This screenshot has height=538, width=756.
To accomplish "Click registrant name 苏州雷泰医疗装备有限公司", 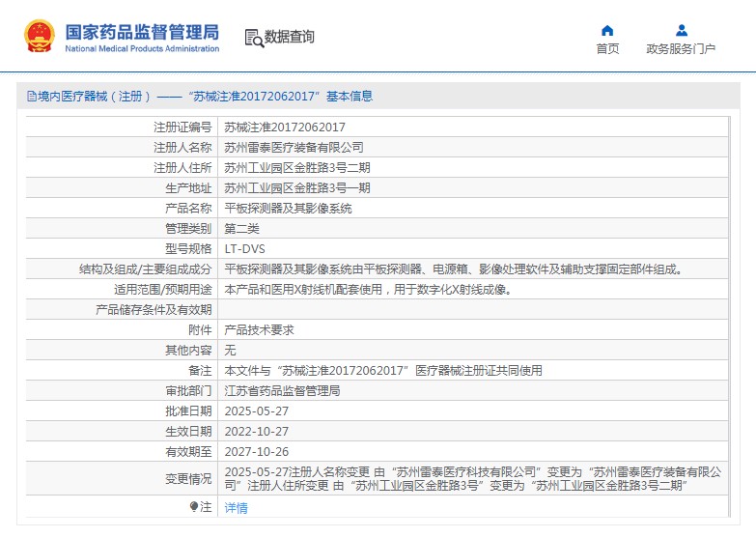I will 294,147.
